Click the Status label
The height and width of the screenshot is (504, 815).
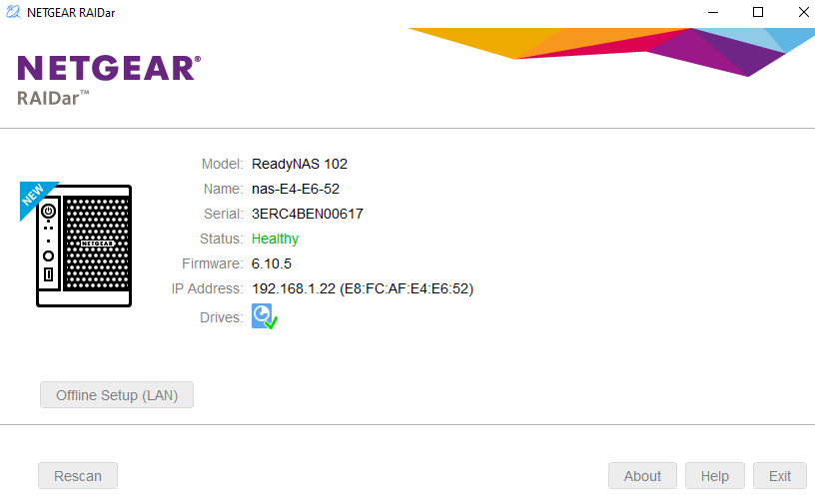coord(221,239)
